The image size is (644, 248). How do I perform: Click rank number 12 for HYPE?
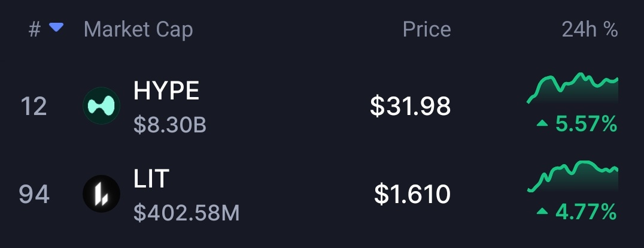[34, 107]
